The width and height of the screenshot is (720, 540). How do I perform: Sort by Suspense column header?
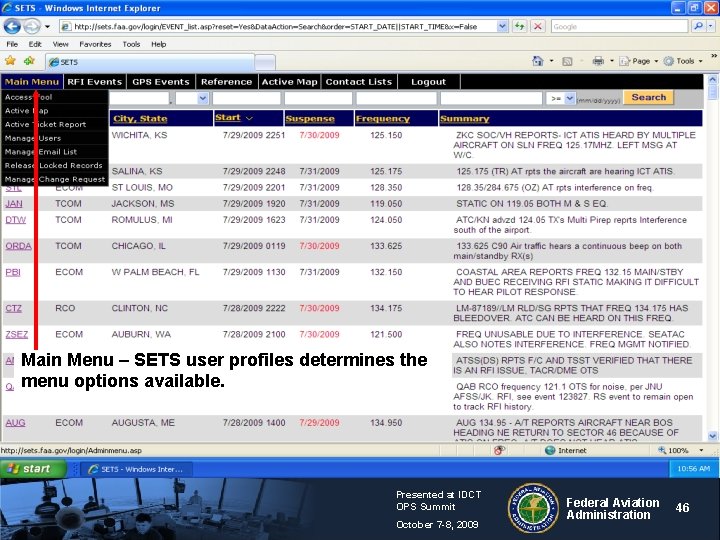(310, 119)
